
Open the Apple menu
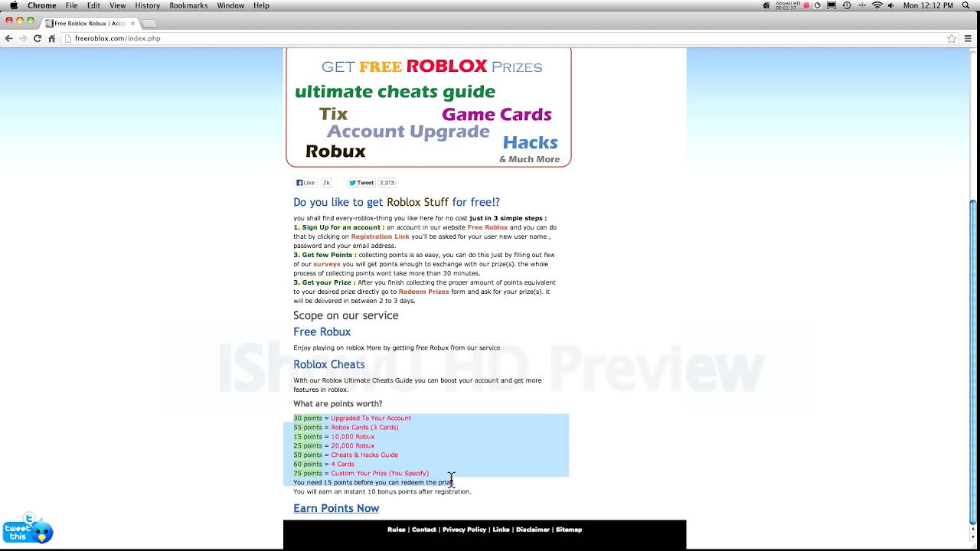13,5
